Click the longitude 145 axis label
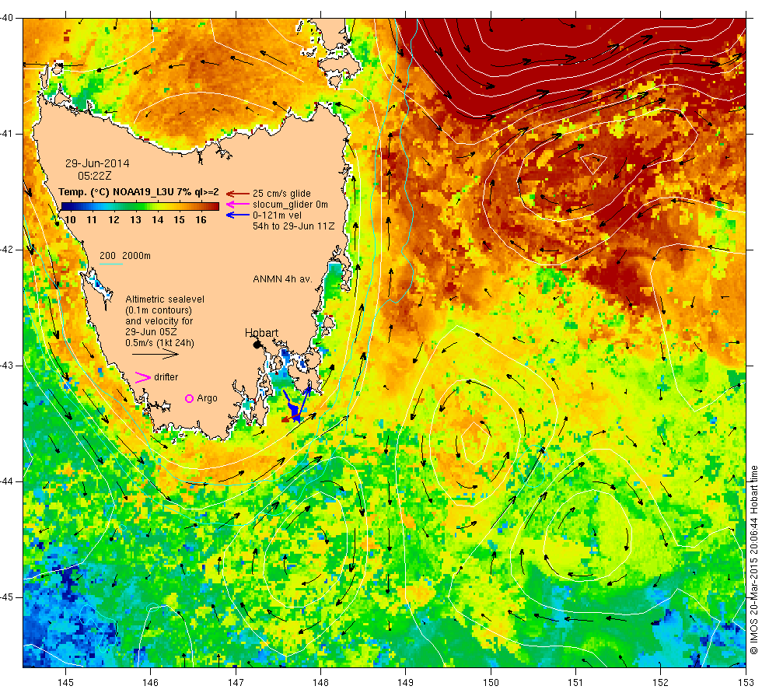The width and height of the screenshot is (762, 700). pyautogui.click(x=65, y=683)
